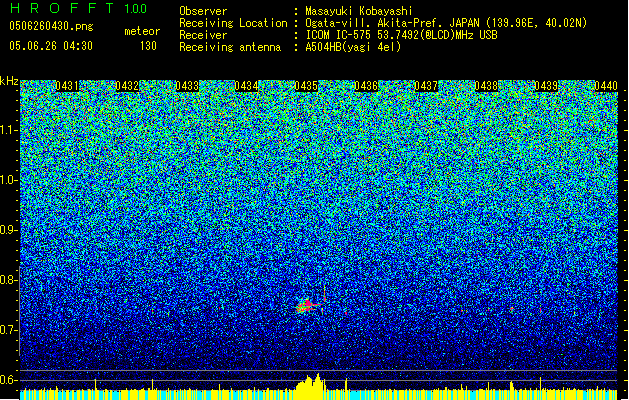Click the 0435 time marker
This screenshot has width=629, height=400.
(x=306, y=86)
